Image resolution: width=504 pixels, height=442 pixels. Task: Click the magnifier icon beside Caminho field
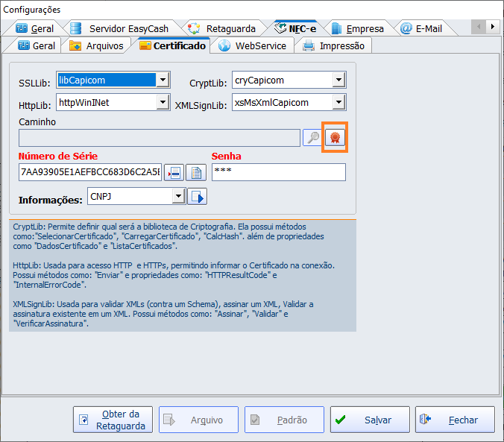(312, 138)
